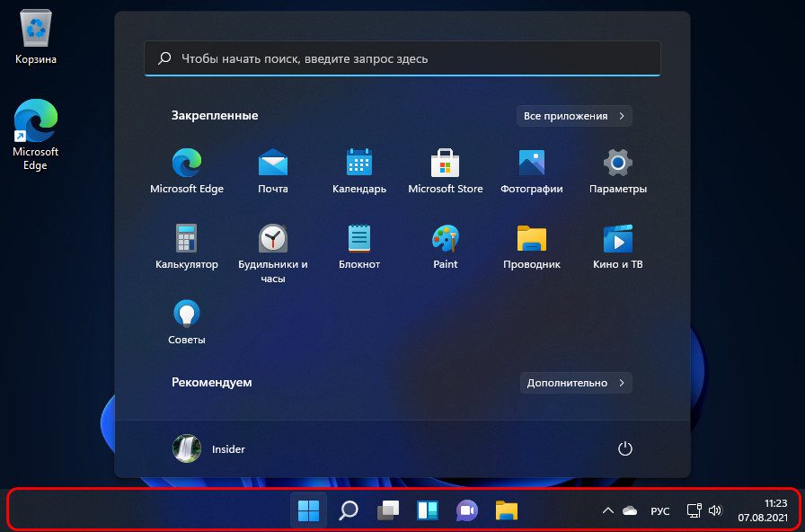Launch Paint from pinned apps

pyautogui.click(x=445, y=246)
